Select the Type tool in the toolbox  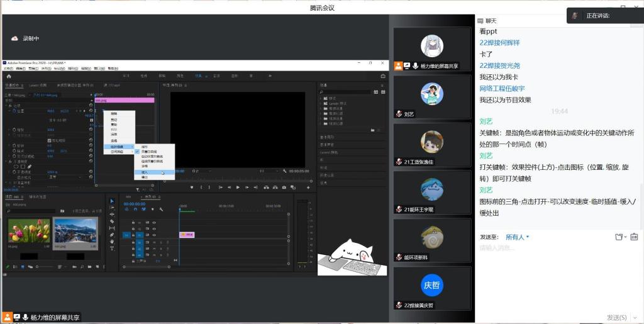tap(112, 249)
